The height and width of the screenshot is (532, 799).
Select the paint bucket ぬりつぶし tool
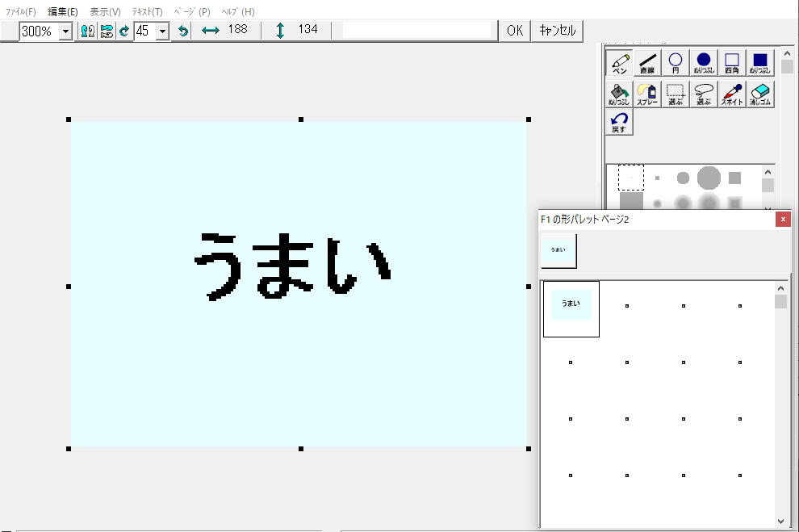tap(619, 94)
